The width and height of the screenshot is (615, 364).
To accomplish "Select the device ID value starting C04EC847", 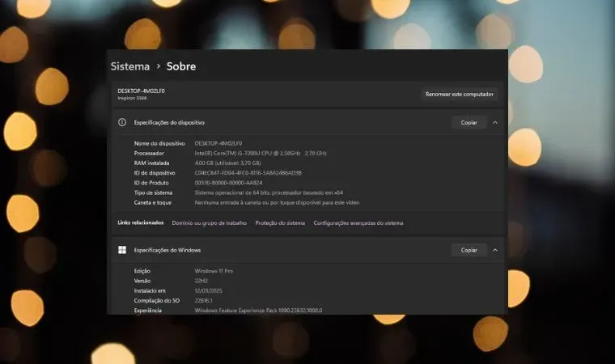I will (248, 173).
